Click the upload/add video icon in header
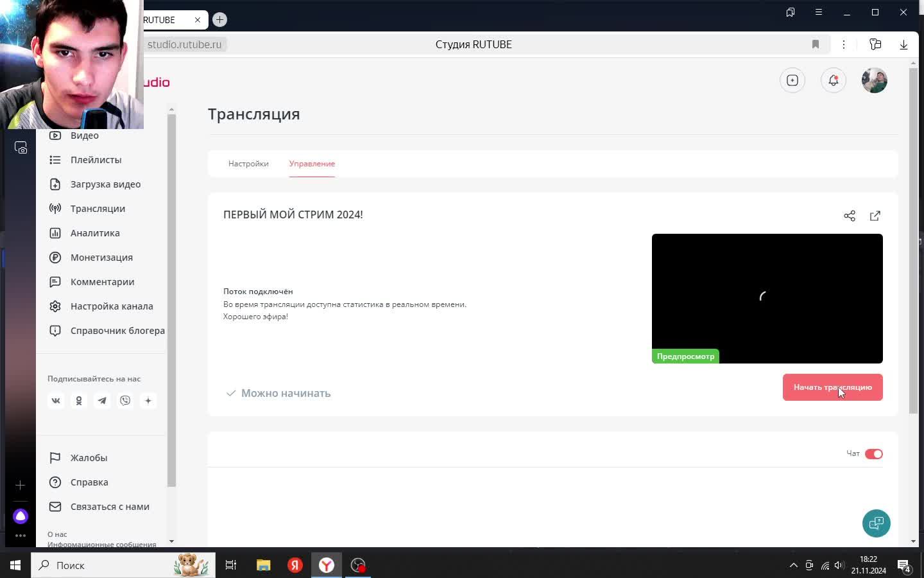Viewport: 924px width, 578px height. [x=792, y=80]
